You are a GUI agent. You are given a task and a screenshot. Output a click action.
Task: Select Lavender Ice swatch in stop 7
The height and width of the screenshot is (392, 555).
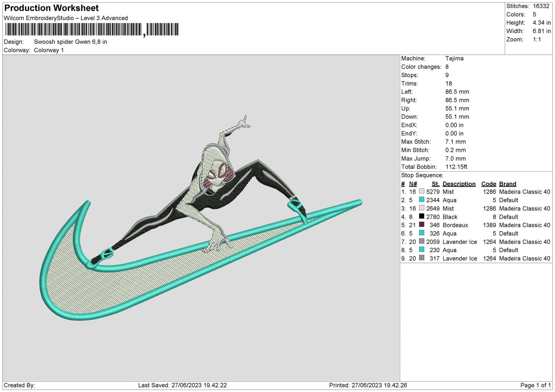(x=422, y=241)
